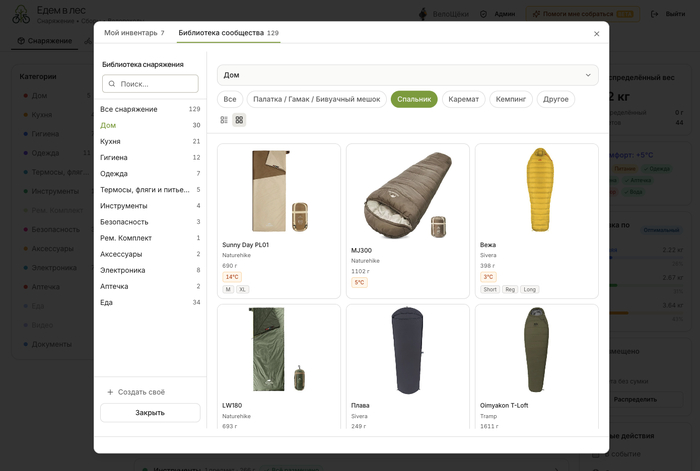Click the search magnifier icon
Image resolution: width=700 pixels, height=471 pixels.
click(x=112, y=83)
